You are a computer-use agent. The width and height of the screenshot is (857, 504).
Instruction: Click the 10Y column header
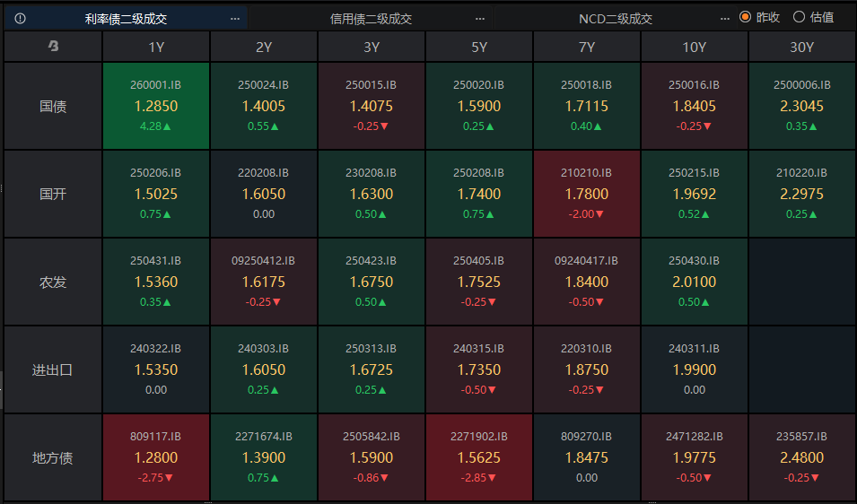click(x=694, y=47)
